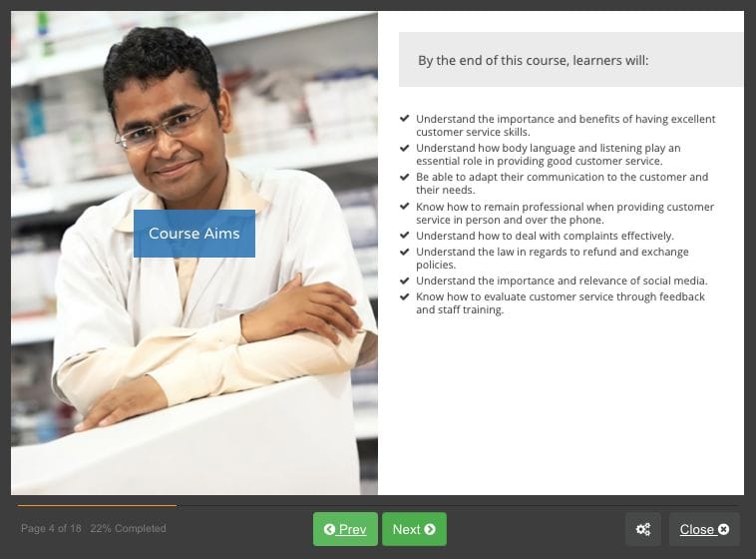Click the right arrow icon in Next
The image size is (756, 559).
pyautogui.click(x=430, y=530)
